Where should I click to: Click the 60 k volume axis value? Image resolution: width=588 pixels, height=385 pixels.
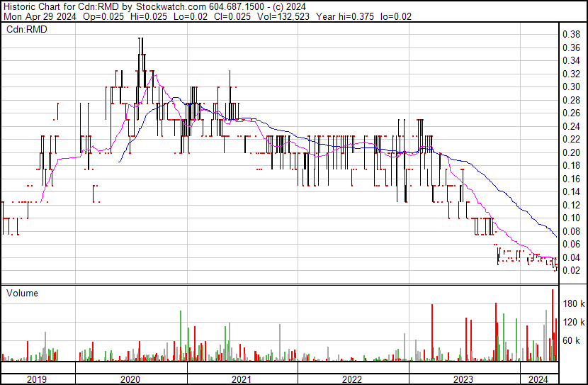[572, 340]
